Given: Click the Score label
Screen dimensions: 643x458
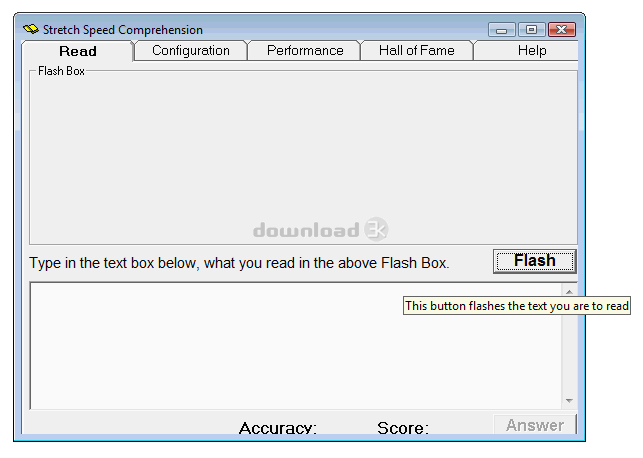Looking at the screenshot, I should [403, 428].
